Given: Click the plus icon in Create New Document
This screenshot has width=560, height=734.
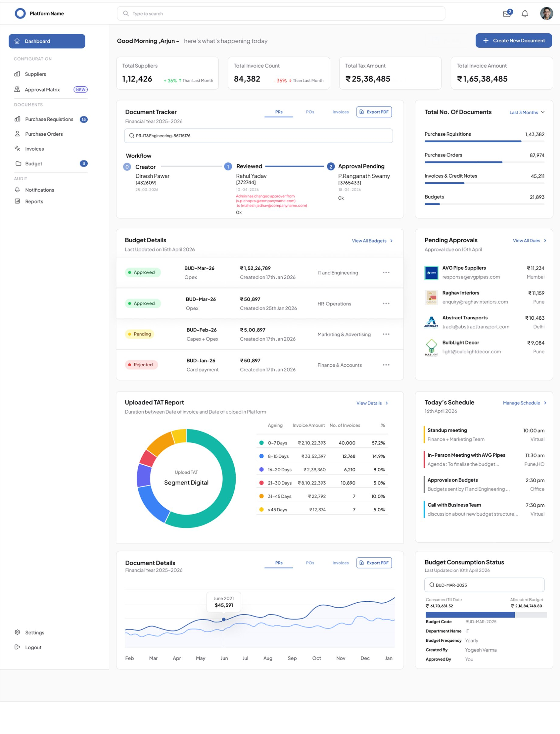Looking at the screenshot, I should (486, 40).
